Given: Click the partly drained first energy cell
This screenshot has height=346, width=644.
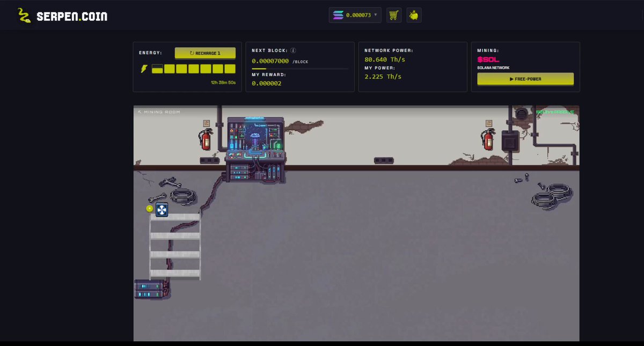Looking at the screenshot, I should coord(157,69).
